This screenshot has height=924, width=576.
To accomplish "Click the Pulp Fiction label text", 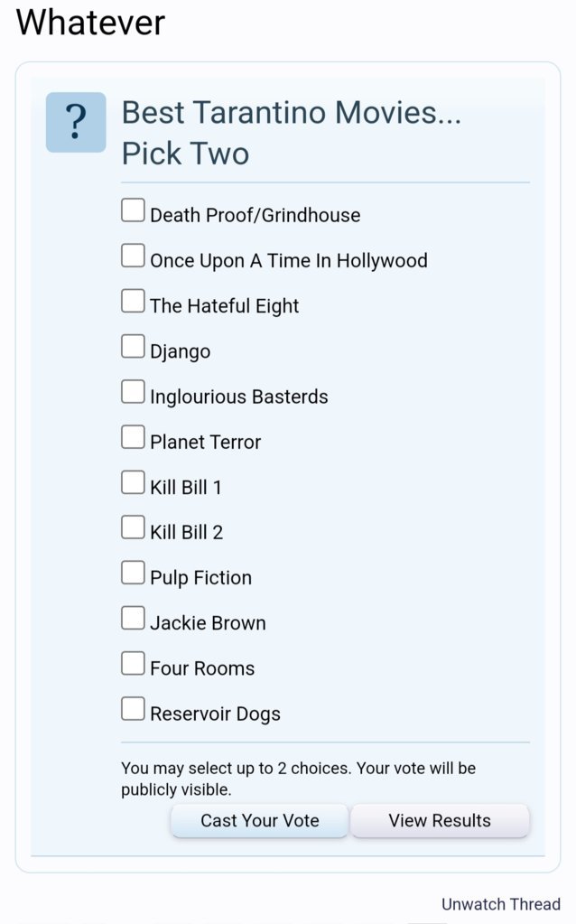I will click(x=200, y=578).
